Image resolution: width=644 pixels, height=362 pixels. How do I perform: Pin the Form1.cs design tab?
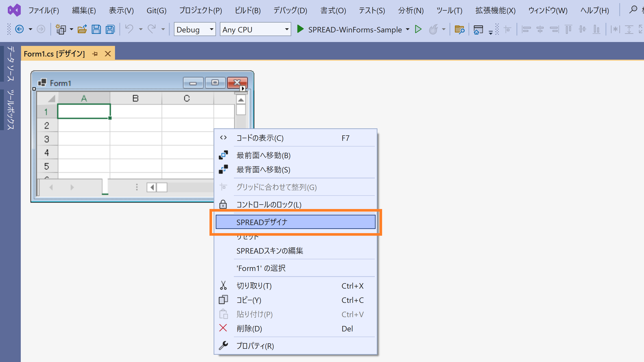pos(95,54)
